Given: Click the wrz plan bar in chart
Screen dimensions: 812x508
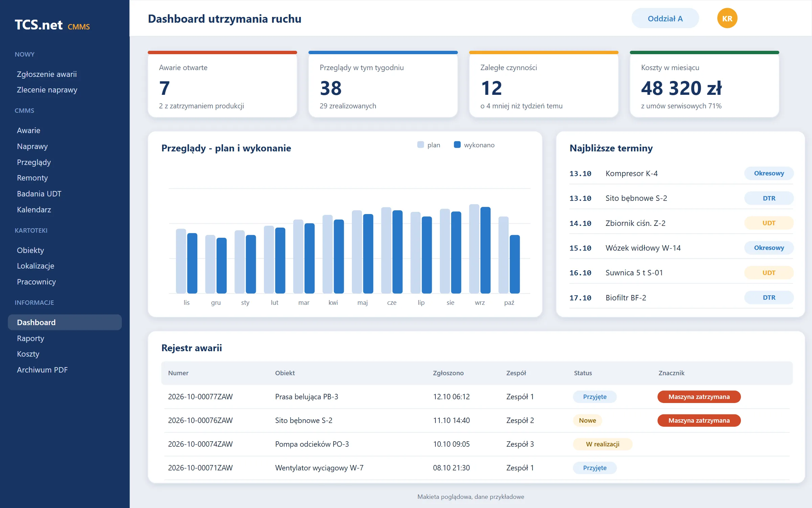Looking at the screenshot, I should click(x=474, y=249).
